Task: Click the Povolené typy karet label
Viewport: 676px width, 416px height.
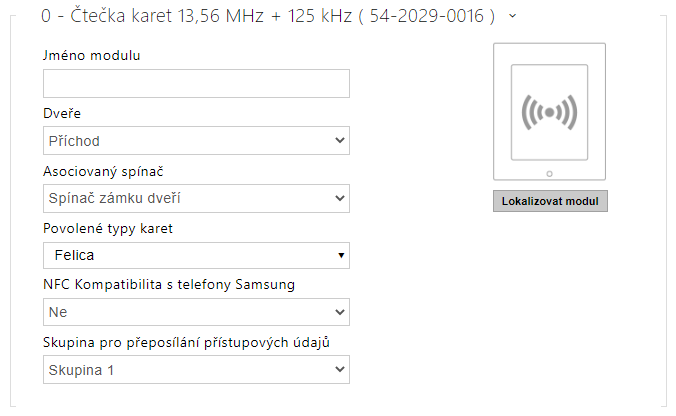Action: point(108,228)
